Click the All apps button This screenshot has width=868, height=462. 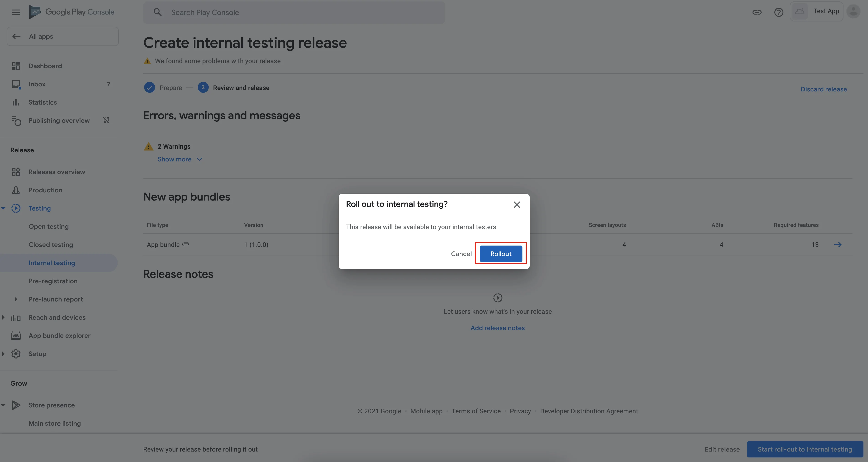coord(63,36)
